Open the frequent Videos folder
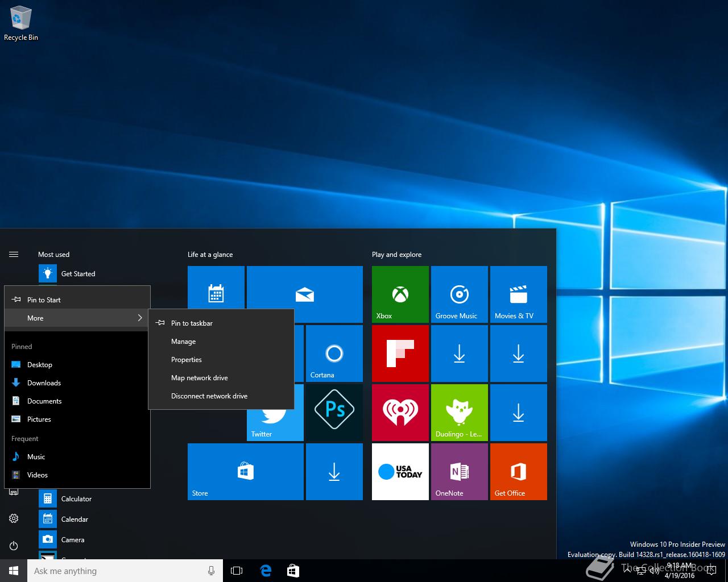Screen dimensions: 728x582 (x=77, y=475)
